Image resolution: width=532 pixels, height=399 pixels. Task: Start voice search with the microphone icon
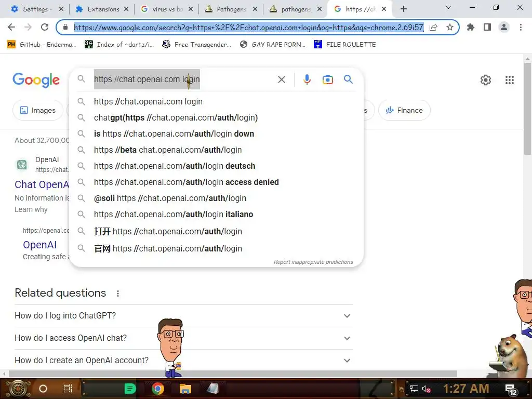(x=307, y=79)
